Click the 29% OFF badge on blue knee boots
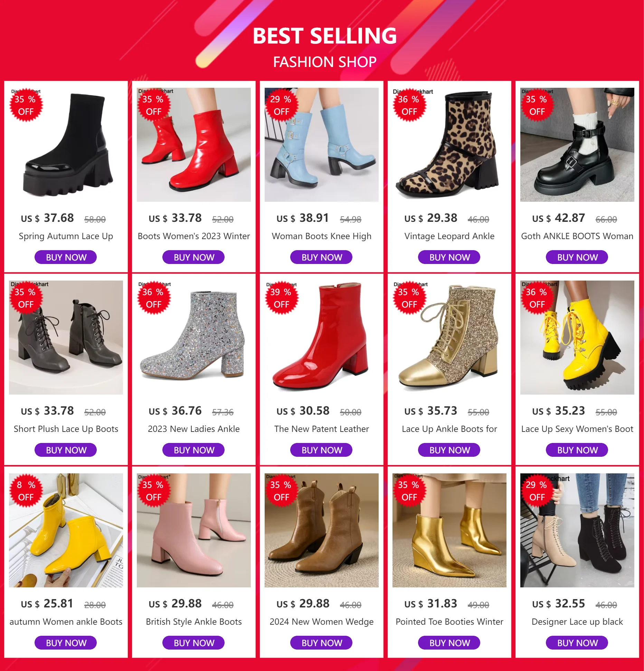This screenshot has width=644, height=671. coord(282,105)
